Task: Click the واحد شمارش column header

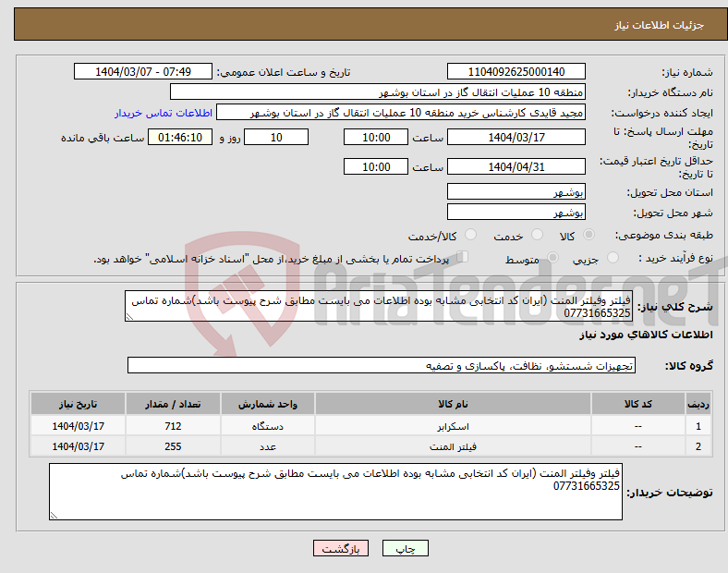Action: [267, 404]
